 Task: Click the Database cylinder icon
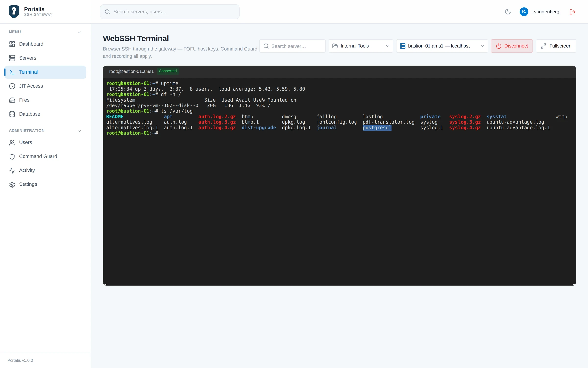click(12, 114)
